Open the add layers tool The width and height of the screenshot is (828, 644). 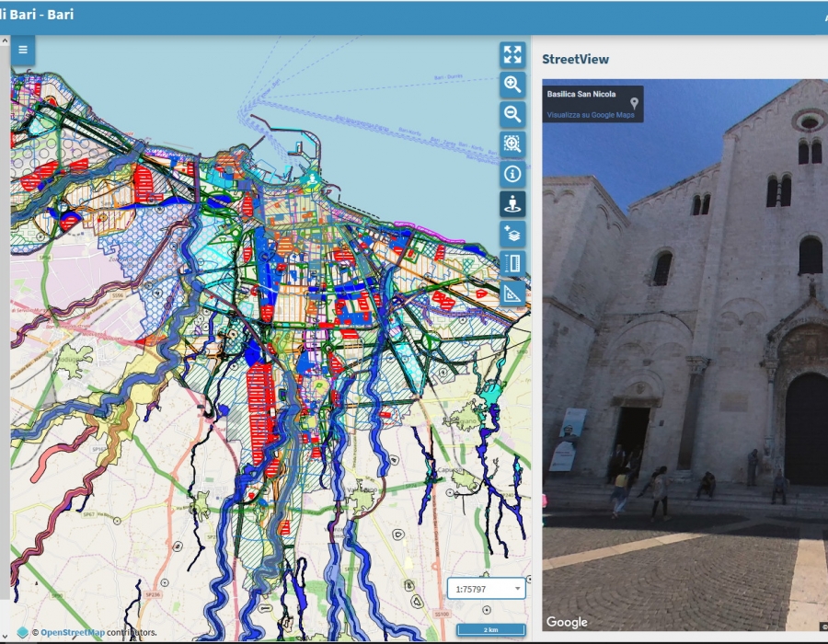(512, 234)
